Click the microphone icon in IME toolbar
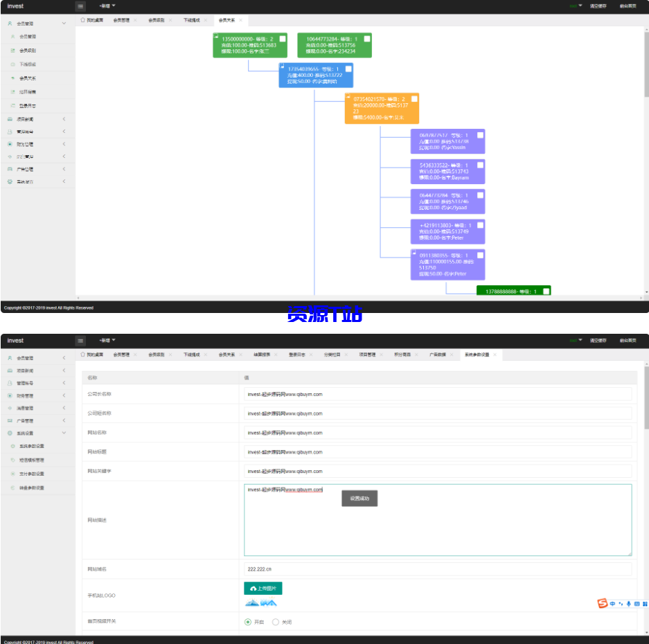Image resolution: width=649 pixels, height=644 pixels. [x=628, y=604]
